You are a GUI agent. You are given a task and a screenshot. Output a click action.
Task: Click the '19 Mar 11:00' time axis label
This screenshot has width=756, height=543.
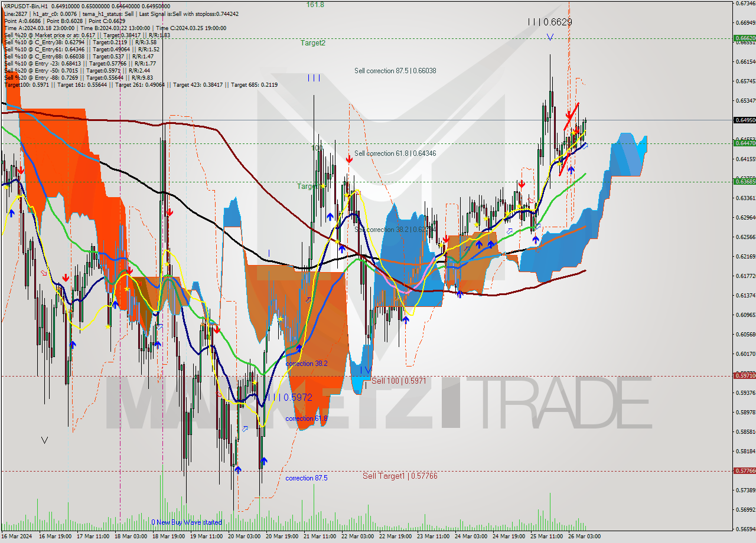tap(207, 537)
